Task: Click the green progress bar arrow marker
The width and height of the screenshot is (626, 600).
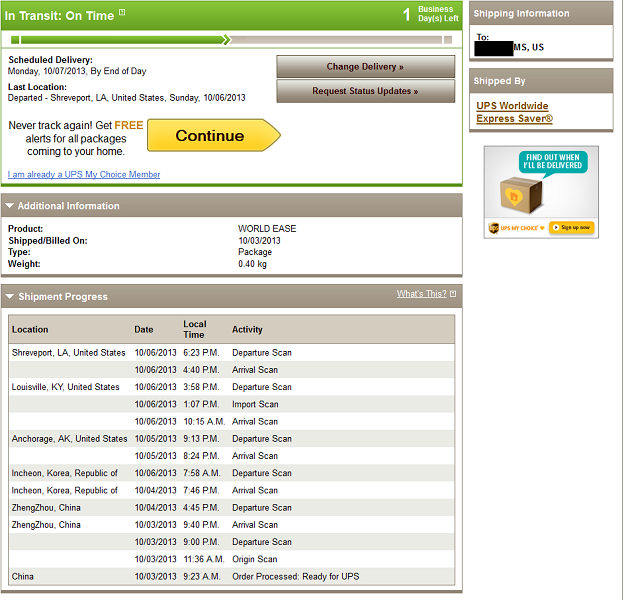Action: pos(227,40)
